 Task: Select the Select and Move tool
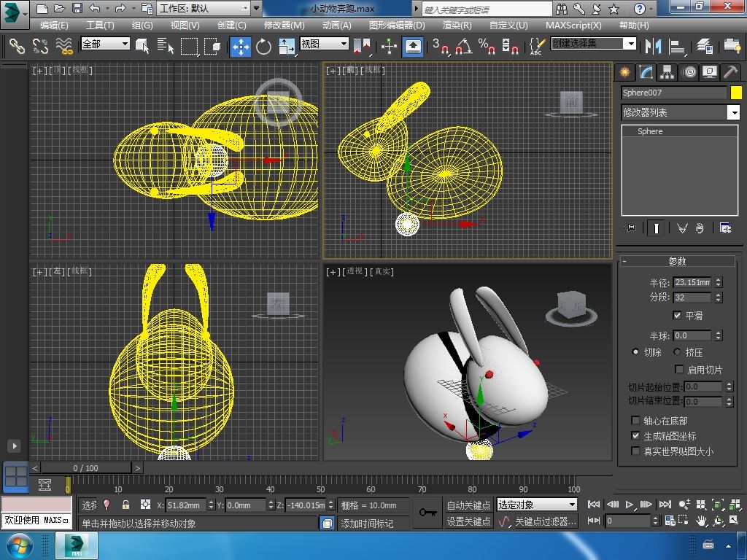[240, 47]
